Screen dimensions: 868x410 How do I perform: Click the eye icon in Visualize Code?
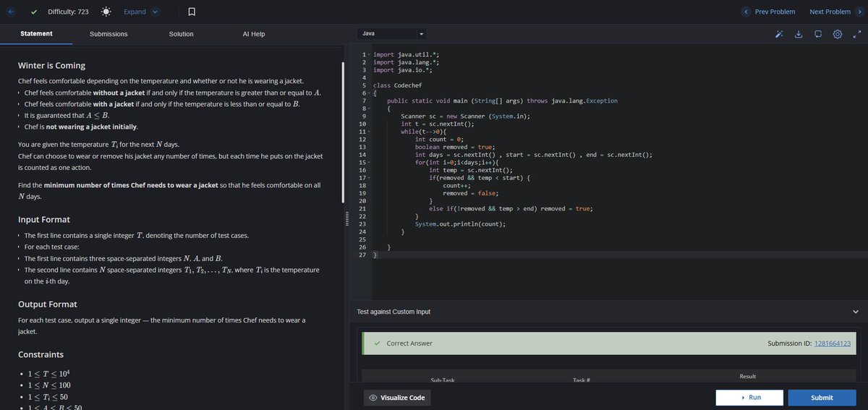(373, 398)
